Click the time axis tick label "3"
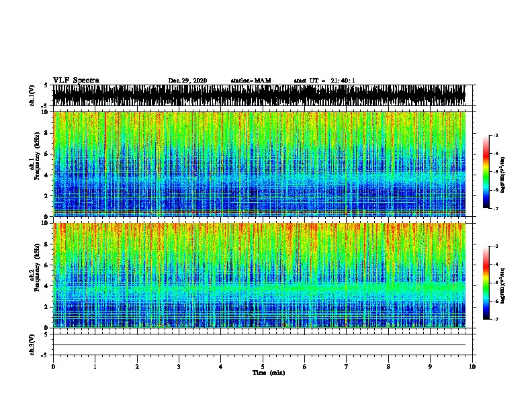Screen dimensions: 532x411 pyautogui.click(x=179, y=367)
